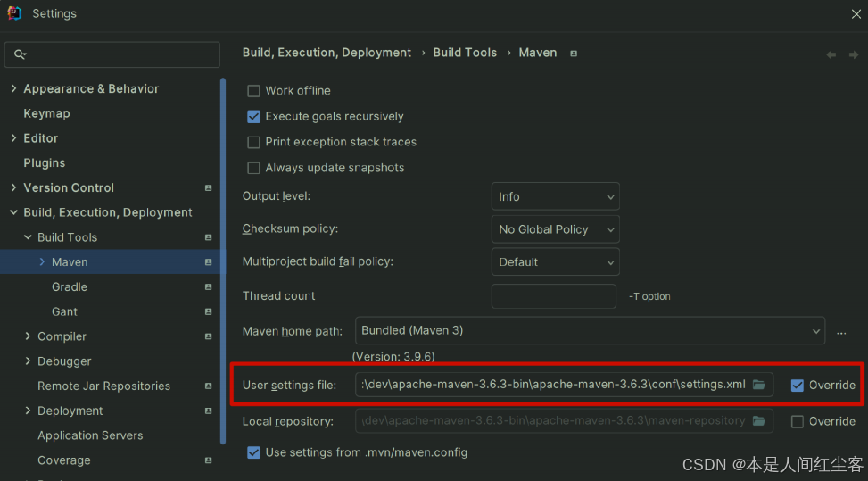Open the Output level dropdown
Screen dimensions: 868x481
[555, 196]
